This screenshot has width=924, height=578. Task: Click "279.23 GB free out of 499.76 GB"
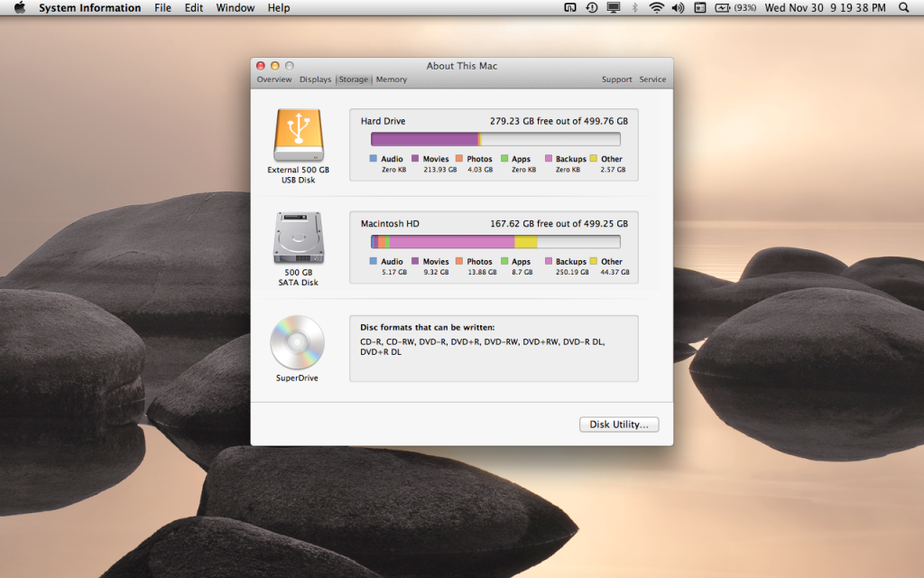point(559,121)
